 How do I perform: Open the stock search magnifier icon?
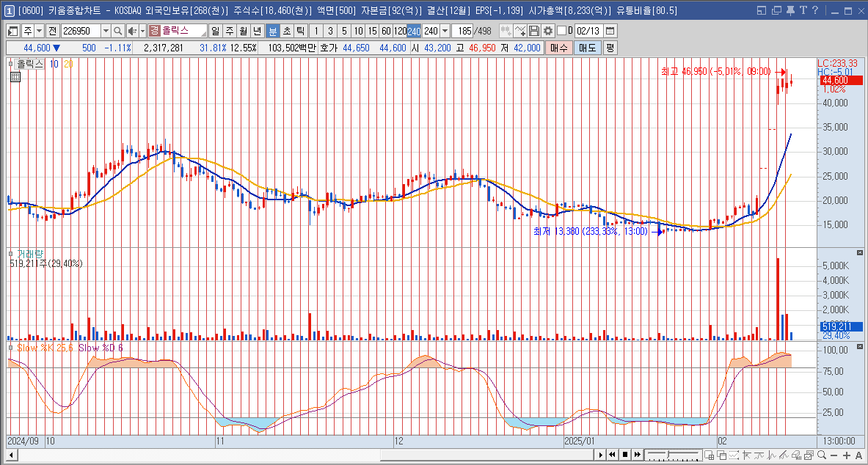click(x=118, y=31)
